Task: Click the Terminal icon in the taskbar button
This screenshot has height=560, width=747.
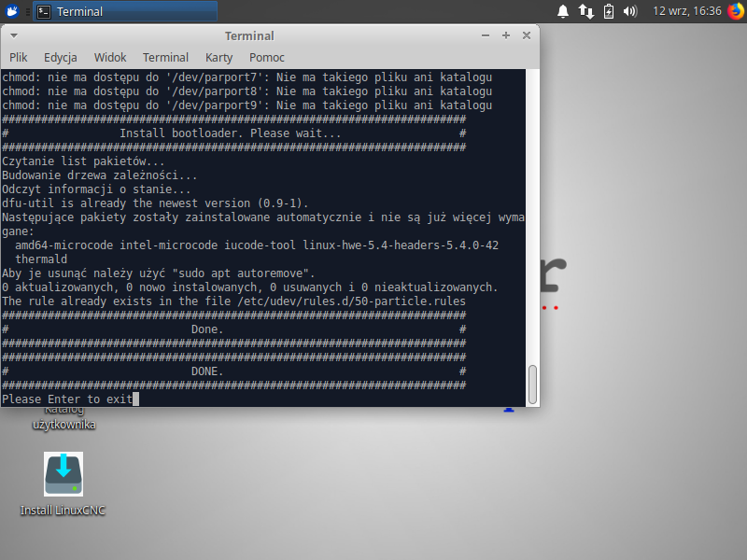Action: (x=43, y=11)
